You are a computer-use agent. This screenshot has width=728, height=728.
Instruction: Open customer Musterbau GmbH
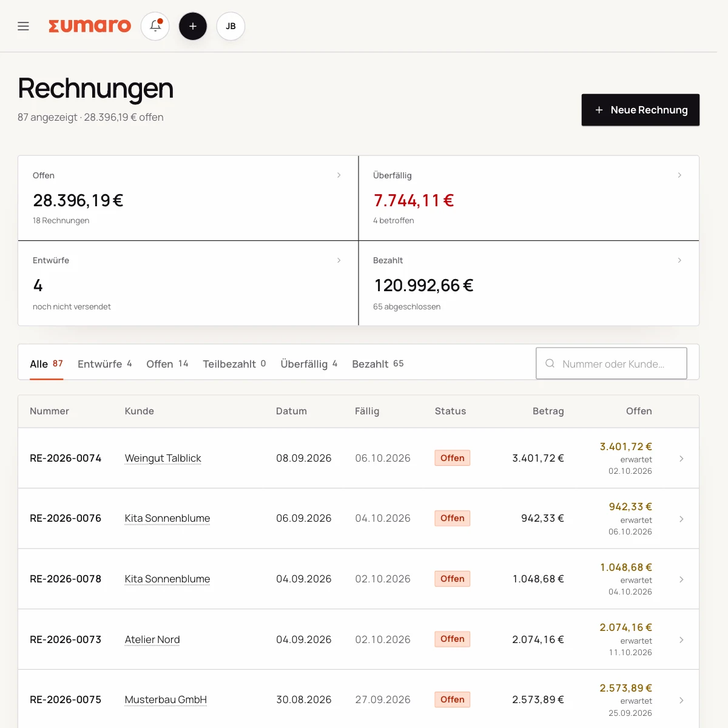(x=166, y=699)
